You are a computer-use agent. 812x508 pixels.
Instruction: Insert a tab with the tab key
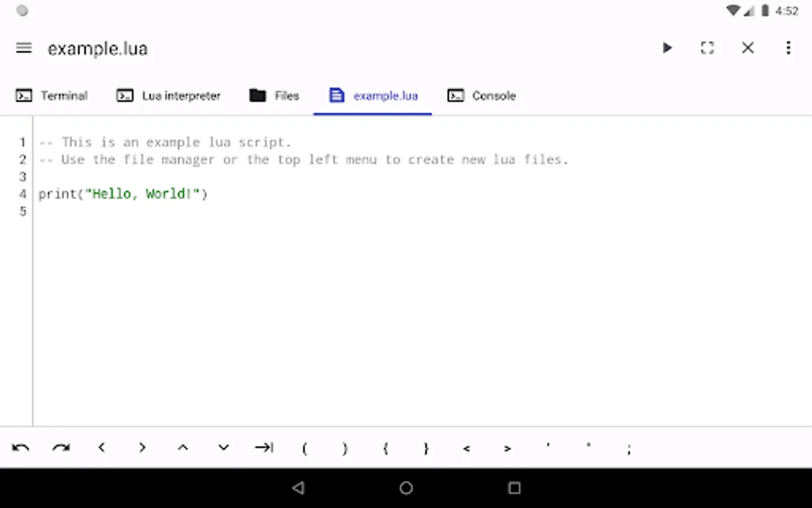pos(264,448)
